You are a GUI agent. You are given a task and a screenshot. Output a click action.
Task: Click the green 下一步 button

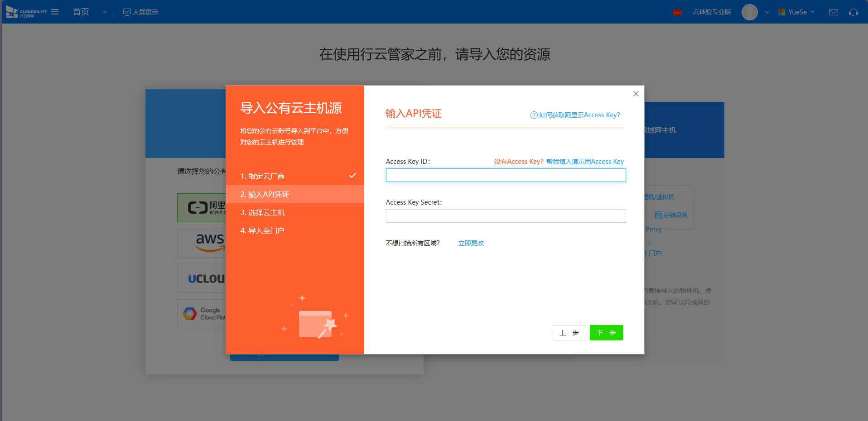click(x=606, y=333)
